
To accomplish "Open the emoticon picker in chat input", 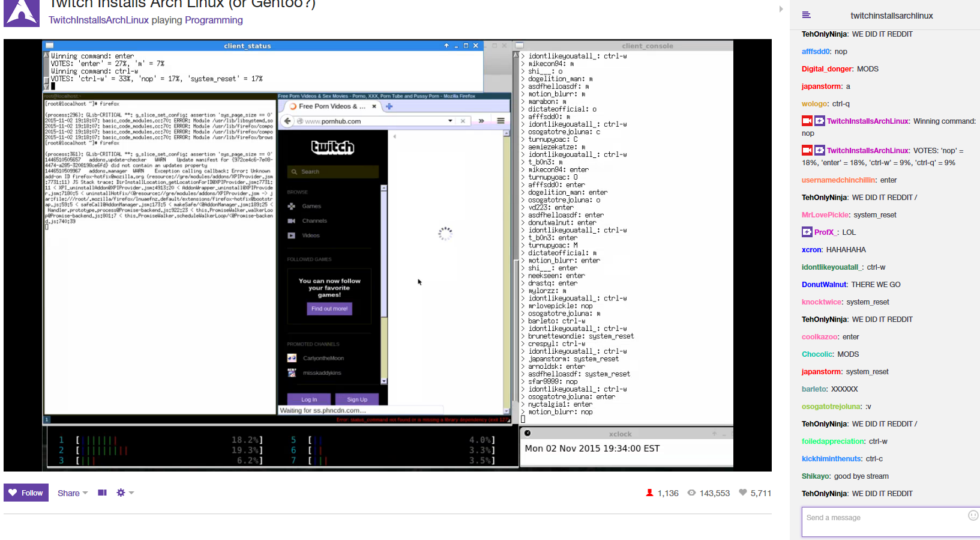I will pos(973,515).
